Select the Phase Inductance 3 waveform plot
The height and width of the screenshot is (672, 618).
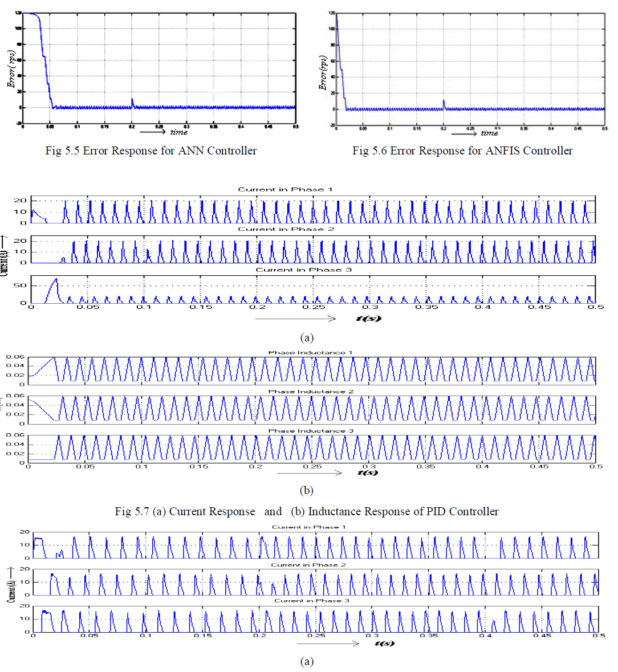coord(312,449)
